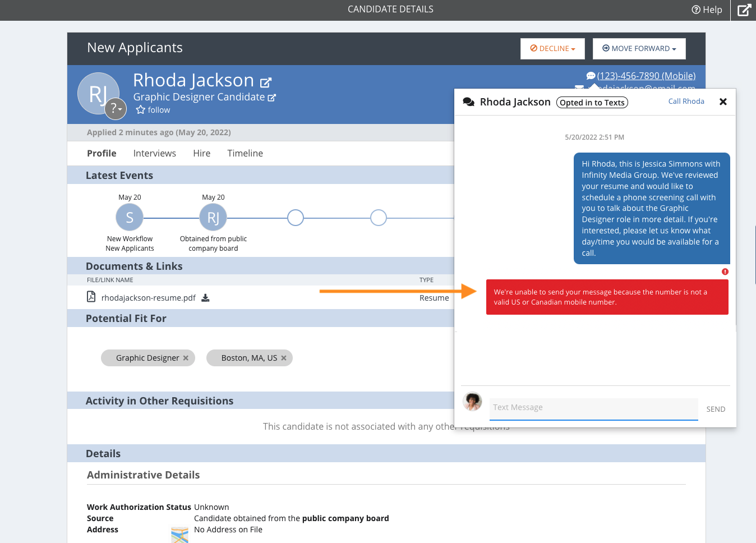Click in the Text Message input field

click(593, 408)
